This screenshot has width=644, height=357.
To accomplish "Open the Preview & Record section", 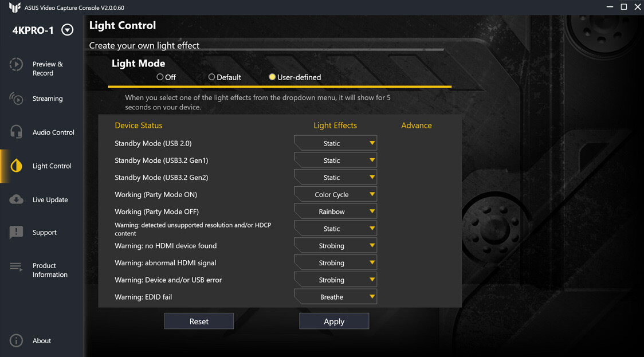I will [x=48, y=69].
